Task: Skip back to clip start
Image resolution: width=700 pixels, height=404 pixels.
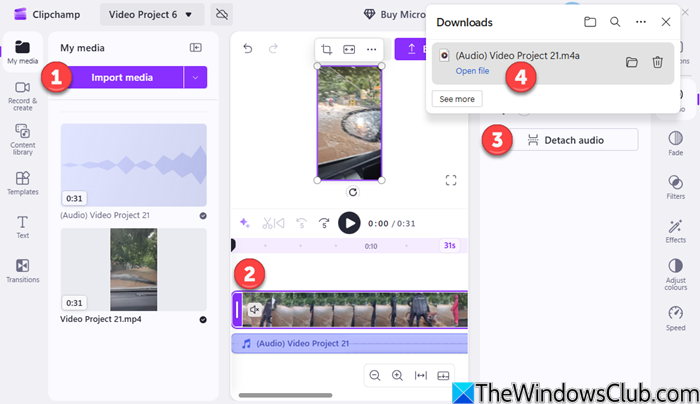Action: point(279,223)
